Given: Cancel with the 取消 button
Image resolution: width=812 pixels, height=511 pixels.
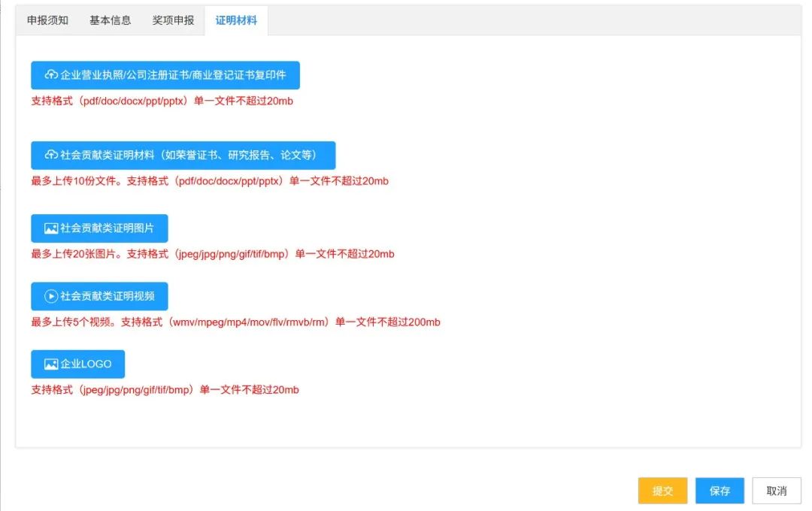Looking at the screenshot, I should point(776,491).
